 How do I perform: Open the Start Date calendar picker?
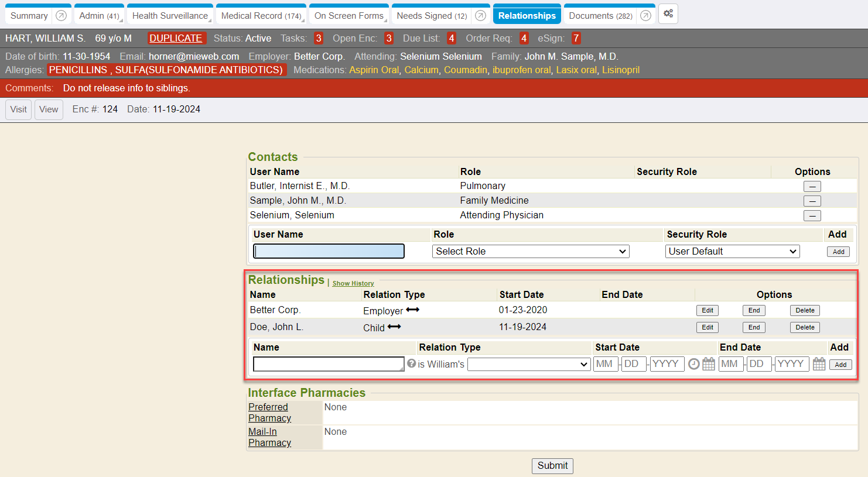[x=709, y=364]
